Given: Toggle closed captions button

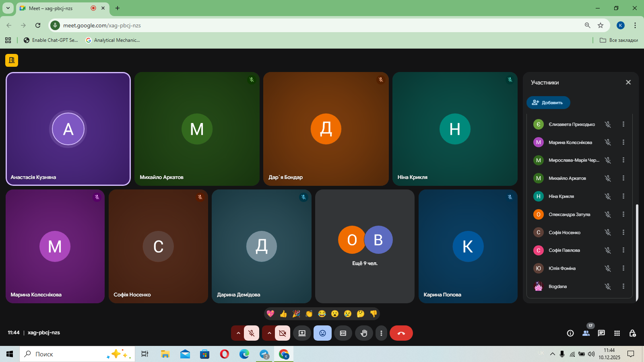Looking at the screenshot, I should pyautogui.click(x=343, y=333).
